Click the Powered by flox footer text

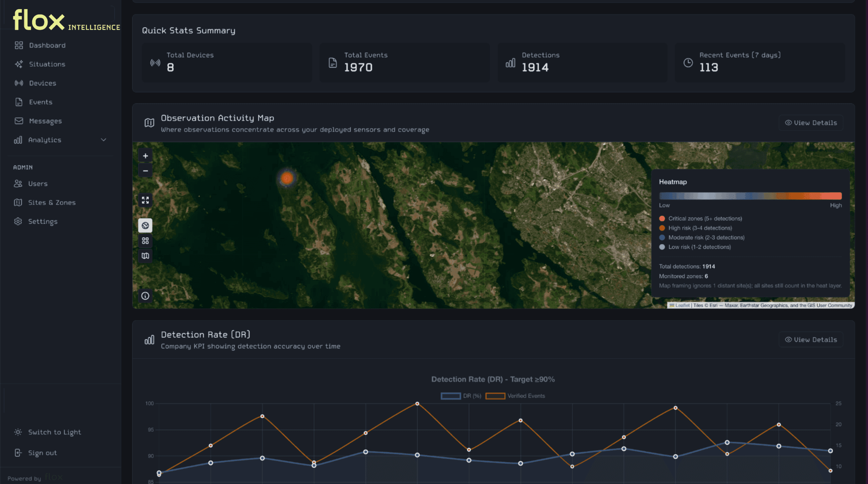35,478
